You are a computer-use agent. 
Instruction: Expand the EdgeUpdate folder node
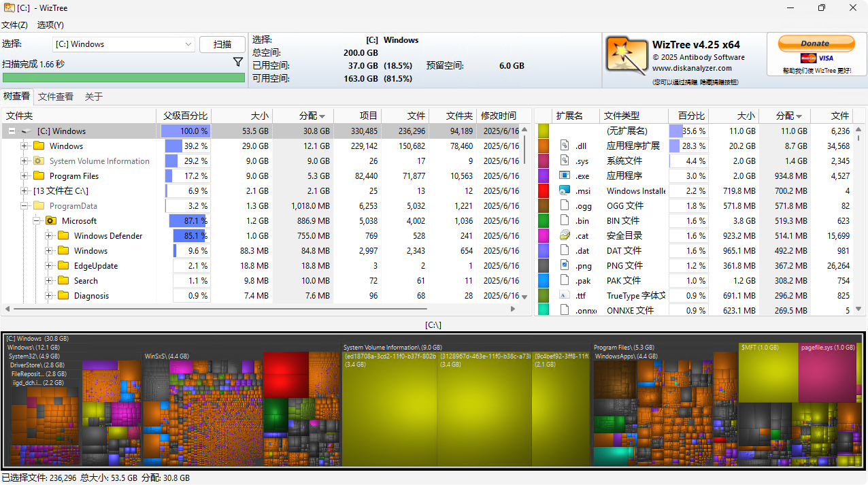(x=49, y=266)
